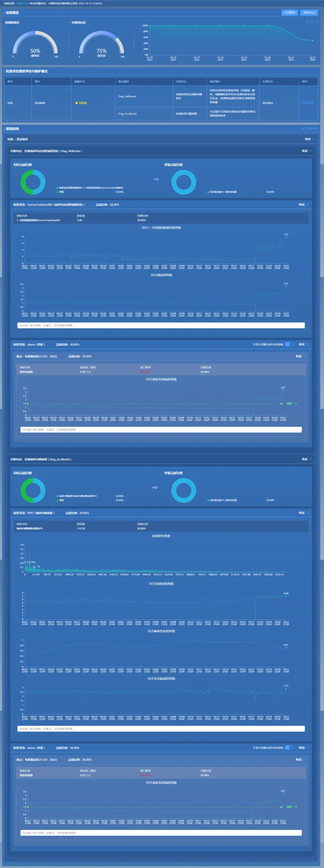
Task: Toggle the 不显示贡献比例为0的指标 switch in the first alarm section
Action: 289,345
